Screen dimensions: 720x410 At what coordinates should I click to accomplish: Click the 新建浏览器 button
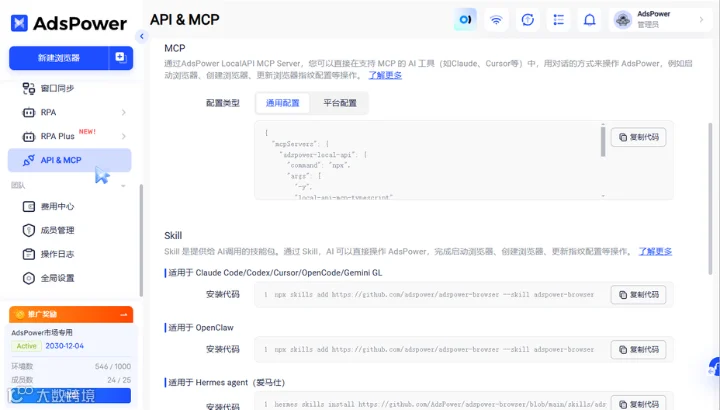(59, 58)
